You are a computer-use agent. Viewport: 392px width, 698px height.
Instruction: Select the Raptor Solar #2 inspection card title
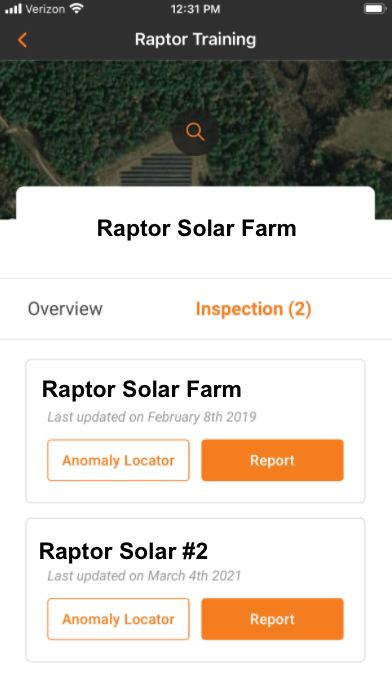point(123,551)
